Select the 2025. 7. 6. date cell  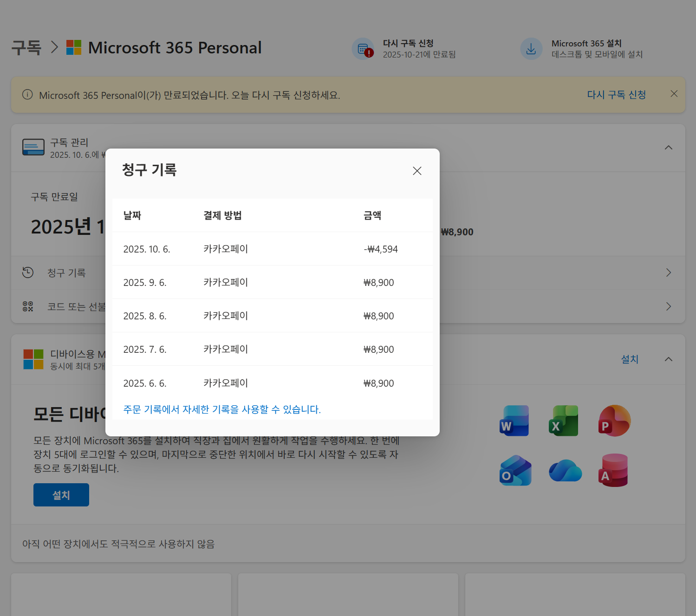click(x=145, y=350)
